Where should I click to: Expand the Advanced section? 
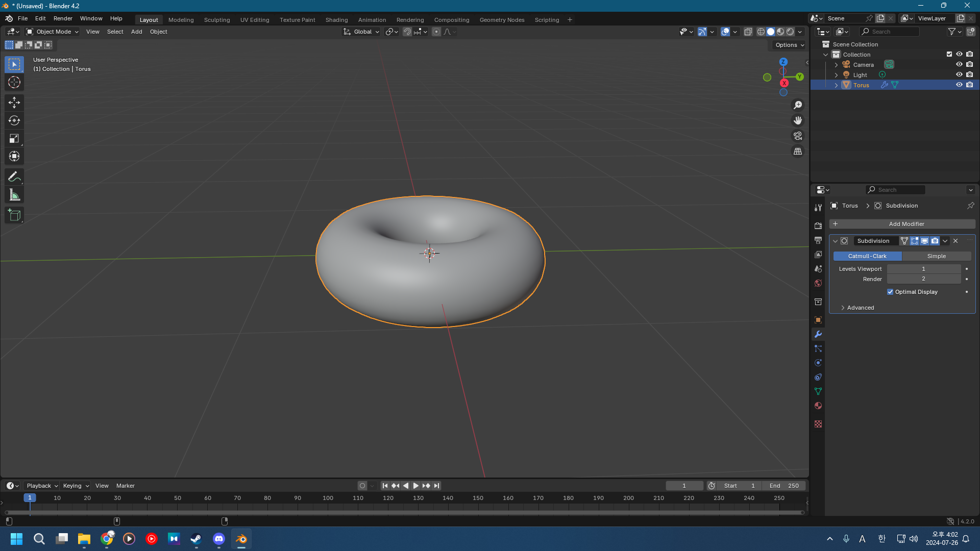pyautogui.click(x=857, y=308)
